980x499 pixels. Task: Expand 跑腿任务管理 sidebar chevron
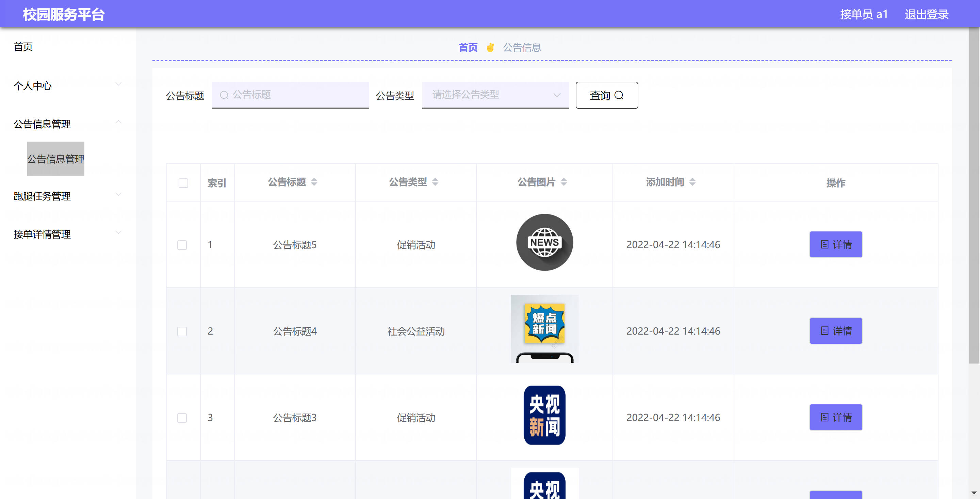[118, 194]
